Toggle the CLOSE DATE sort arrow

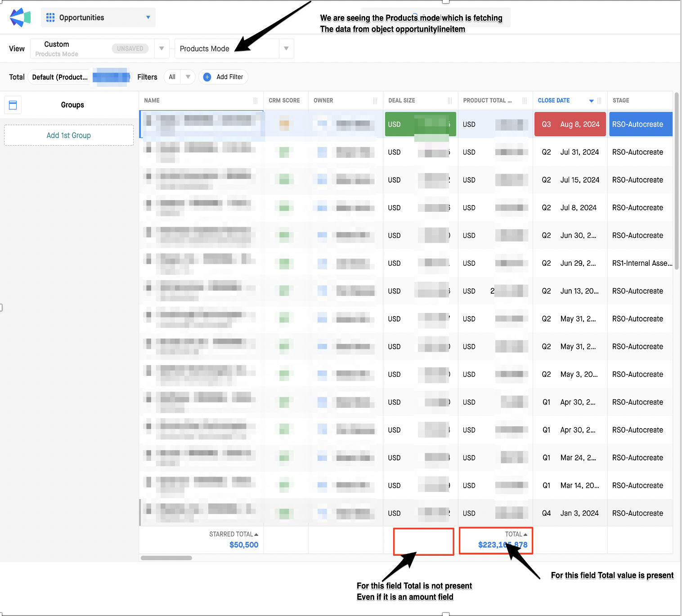point(592,101)
